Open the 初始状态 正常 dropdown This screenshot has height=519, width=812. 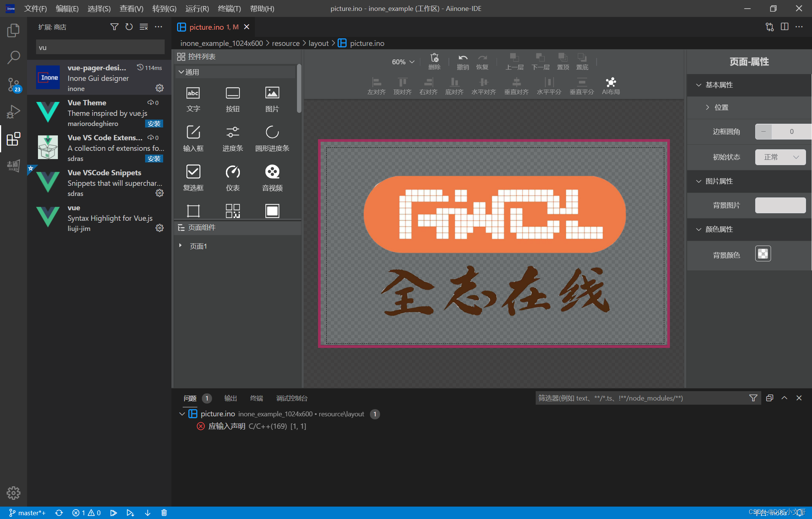point(780,157)
